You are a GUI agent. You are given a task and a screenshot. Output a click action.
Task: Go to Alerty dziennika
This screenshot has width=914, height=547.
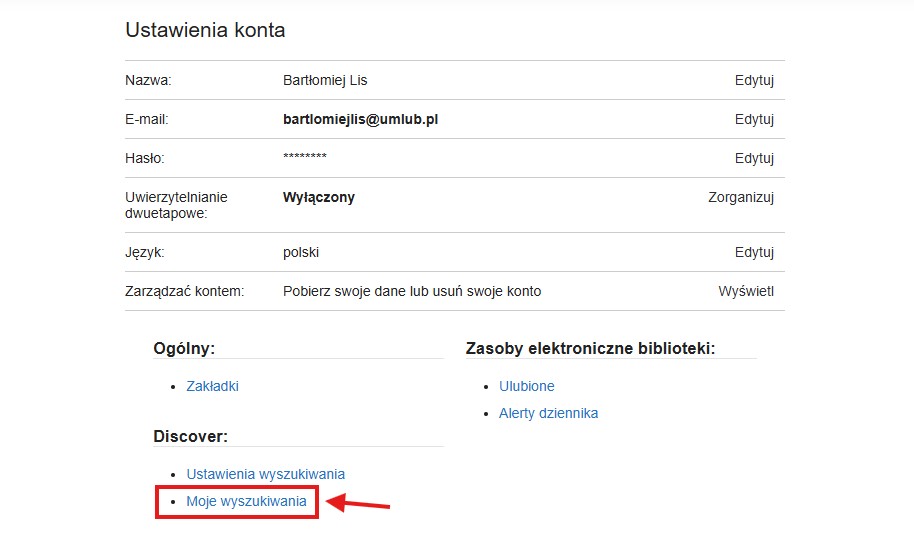click(548, 413)
